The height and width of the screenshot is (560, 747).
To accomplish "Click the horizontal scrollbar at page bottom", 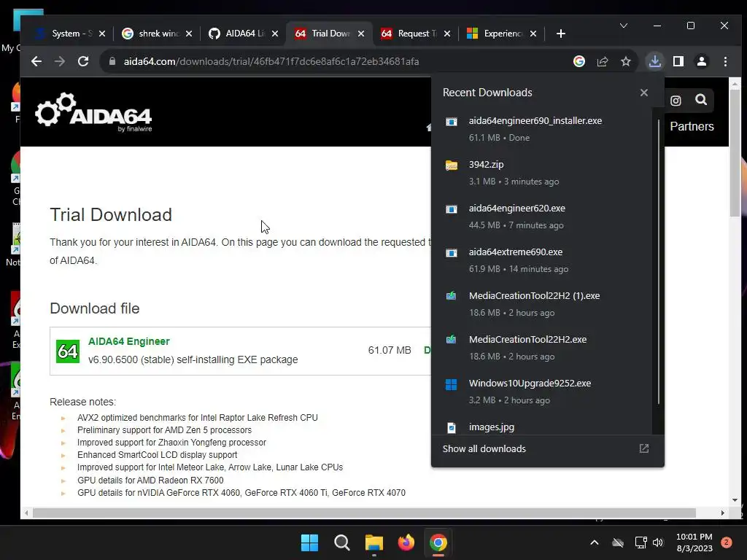I will click(365, 513).
